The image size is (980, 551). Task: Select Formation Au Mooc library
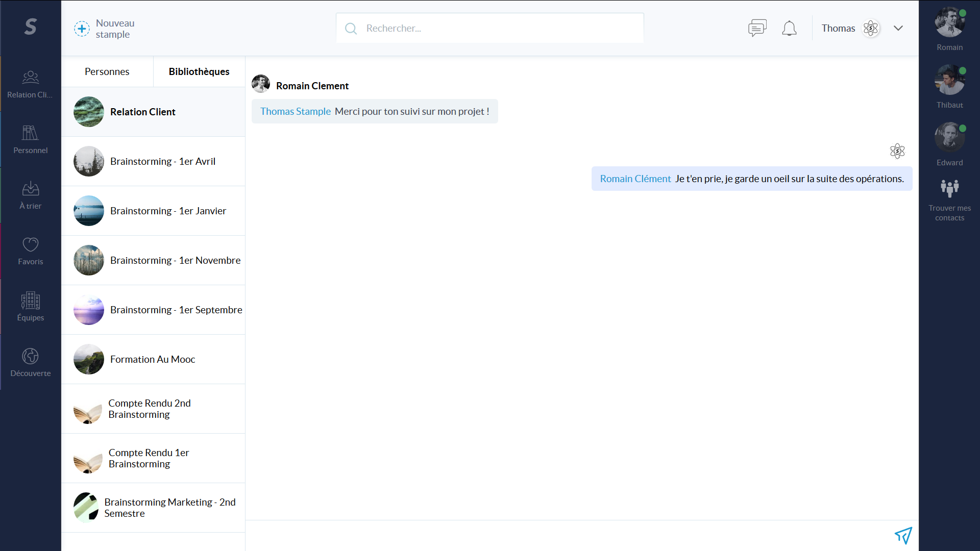tap(153, 359)
